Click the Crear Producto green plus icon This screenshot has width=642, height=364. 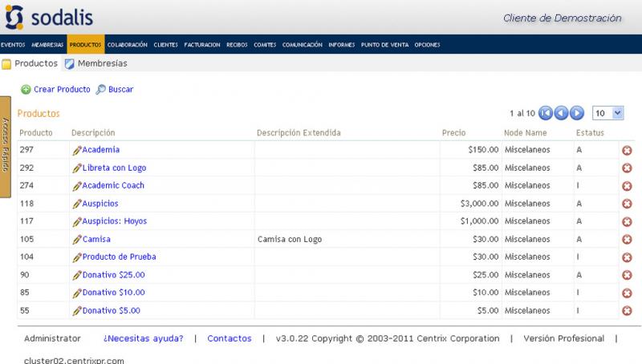click(x=26, y=90)
